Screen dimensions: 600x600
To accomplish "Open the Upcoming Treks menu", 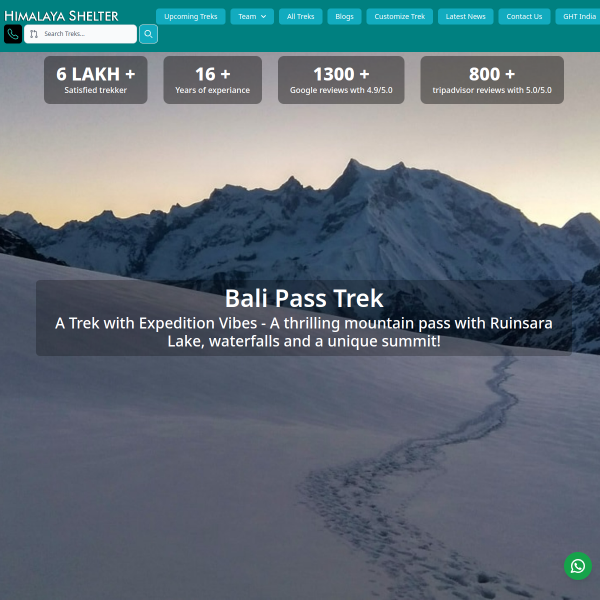I will point(191,16).
